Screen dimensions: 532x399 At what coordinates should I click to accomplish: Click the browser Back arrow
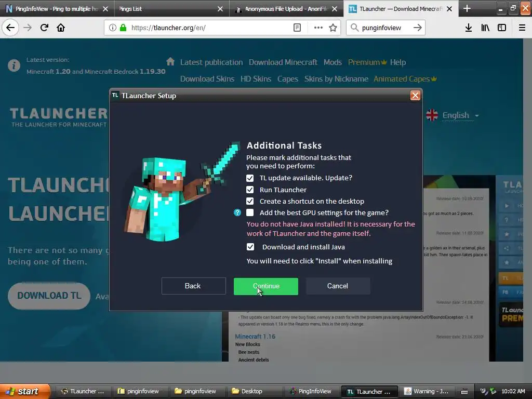click(10, 28)
